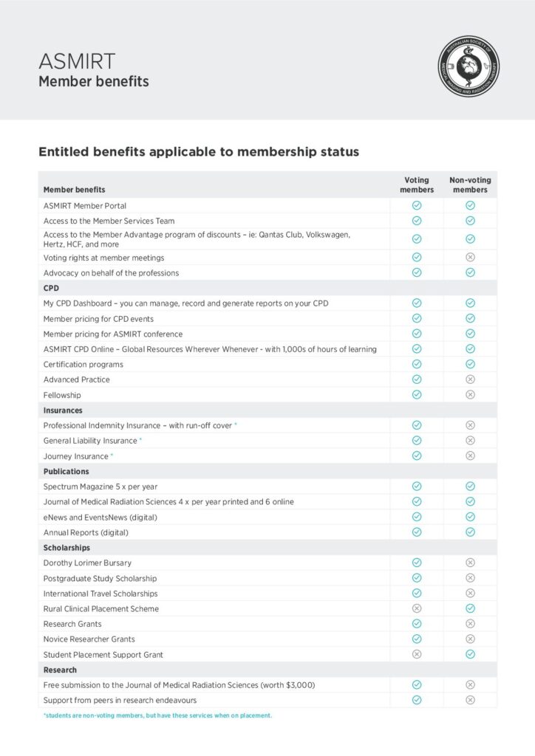This screenshot has width=535, height=756.
Task: Click the students non-voting members footnote text
Action: tap(157, 715)
